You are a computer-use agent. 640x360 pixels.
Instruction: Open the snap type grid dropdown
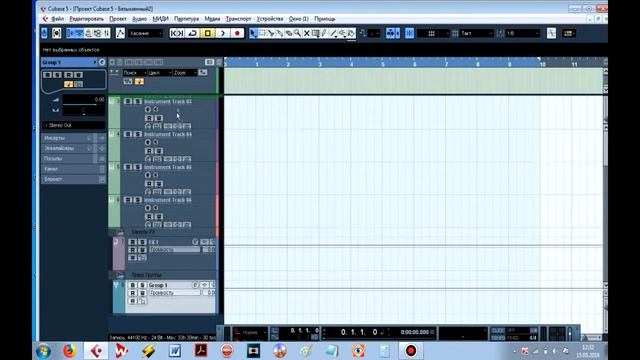pos(433,33)
